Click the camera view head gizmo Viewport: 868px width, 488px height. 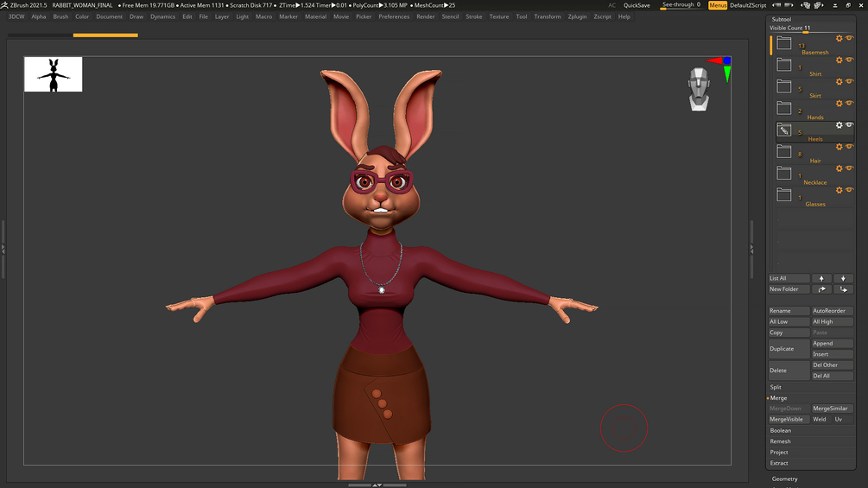[x=700, y=89]
